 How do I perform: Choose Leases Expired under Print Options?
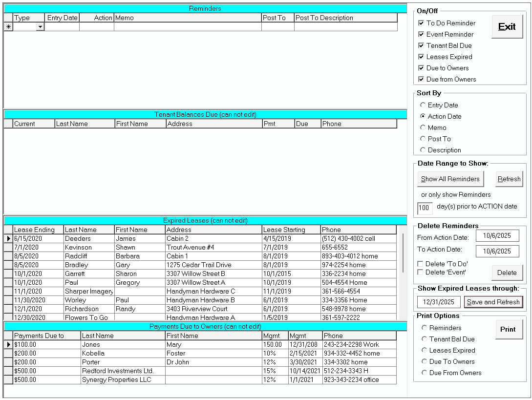425,350
